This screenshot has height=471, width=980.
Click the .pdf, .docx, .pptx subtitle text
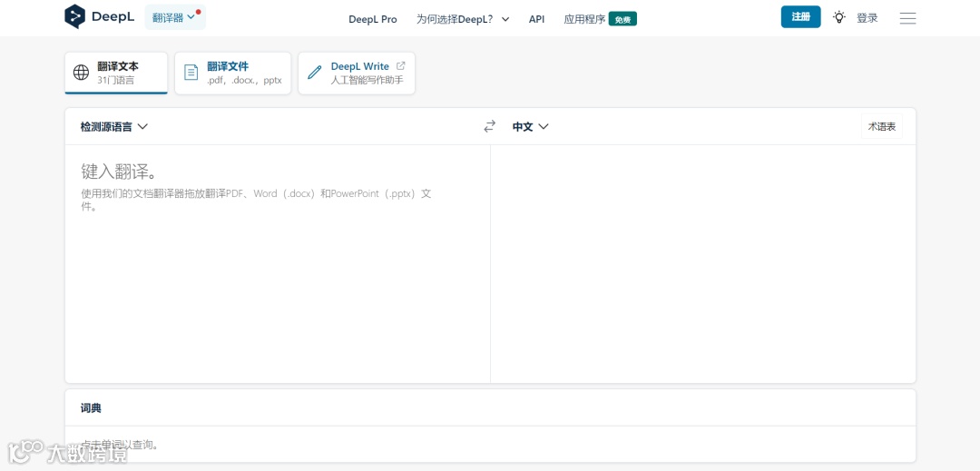[x=244, y=80]
